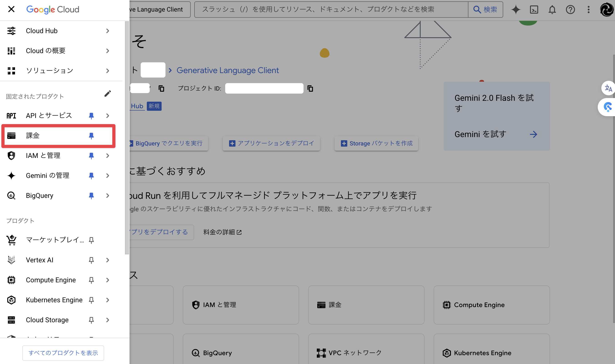Image resolution: width=615 pixels, height=364 pixels.
Task: Select 課金 in the navigation menu
Action: point(33,136)
